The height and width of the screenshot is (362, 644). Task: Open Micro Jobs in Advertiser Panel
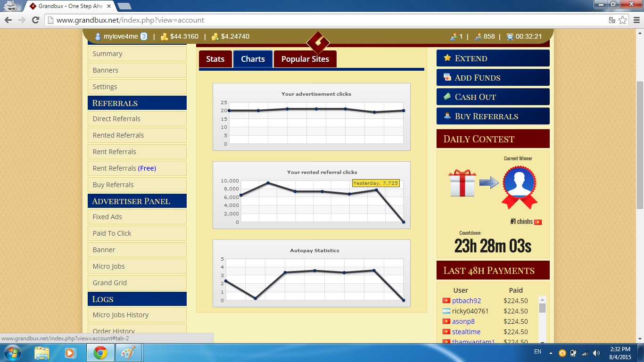click(137, 266)
